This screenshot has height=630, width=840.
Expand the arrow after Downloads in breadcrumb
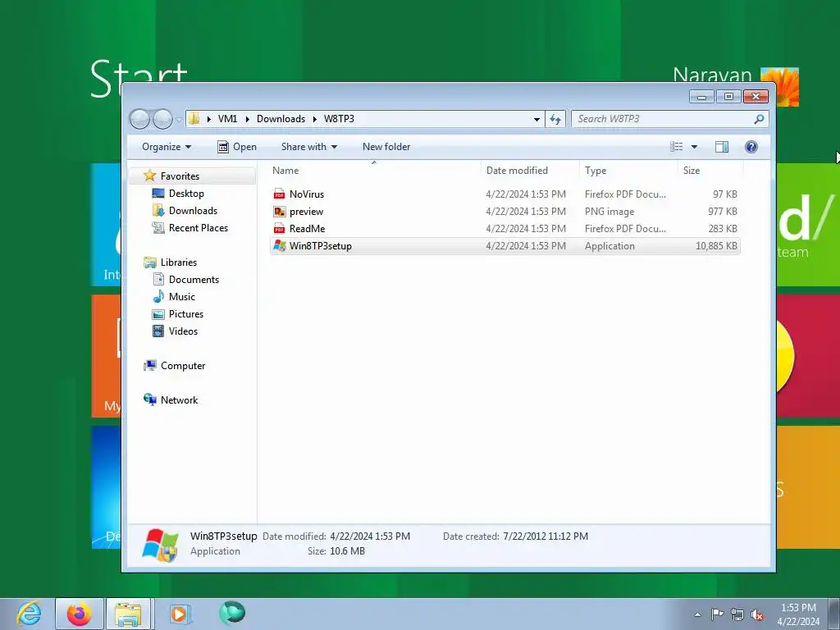click(x=314, y=119)
